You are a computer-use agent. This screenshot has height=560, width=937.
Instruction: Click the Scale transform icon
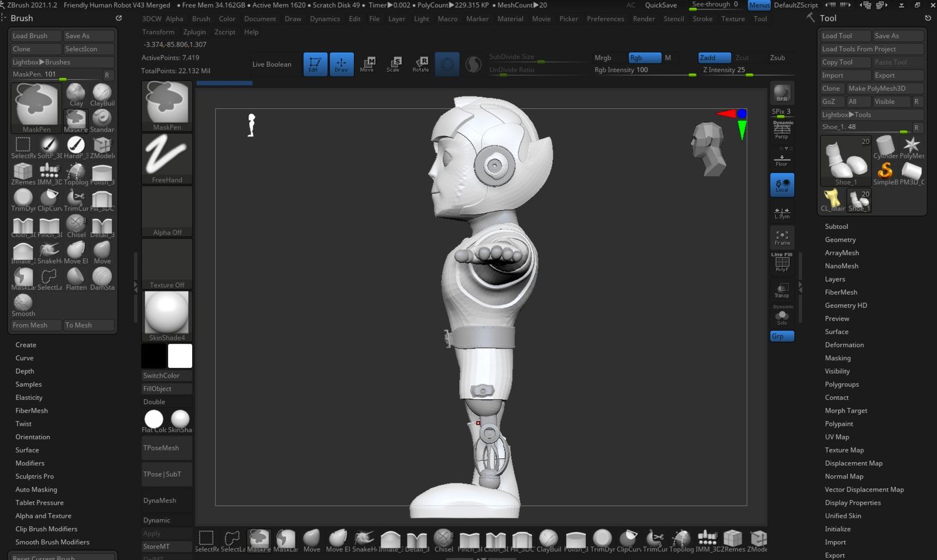point(394,64)
